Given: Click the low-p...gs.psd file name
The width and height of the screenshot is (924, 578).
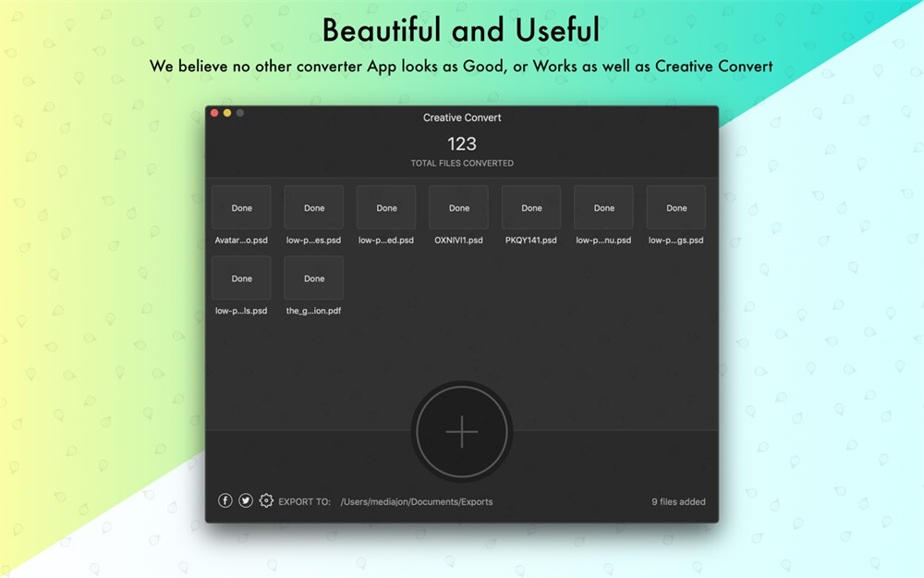Looking at the screenshot, I should (676, 240).
